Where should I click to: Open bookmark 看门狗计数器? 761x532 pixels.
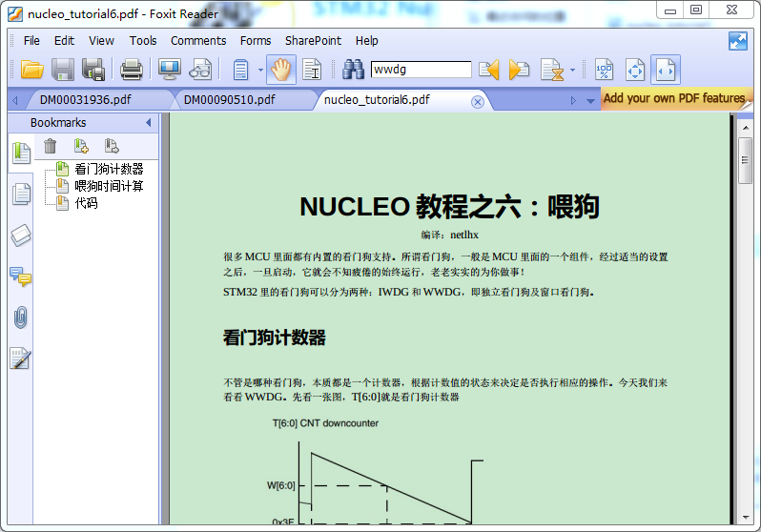pos(109,169)
